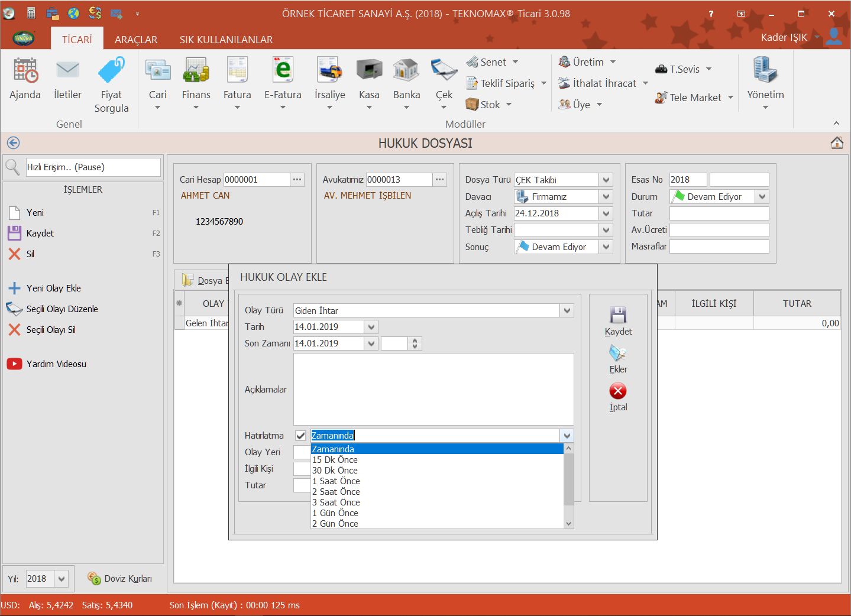851x616 pixels.
Task: Uncheck the Hatırlatma reminder checkbox
Action: pyautogui.click(x=301, y=436)
